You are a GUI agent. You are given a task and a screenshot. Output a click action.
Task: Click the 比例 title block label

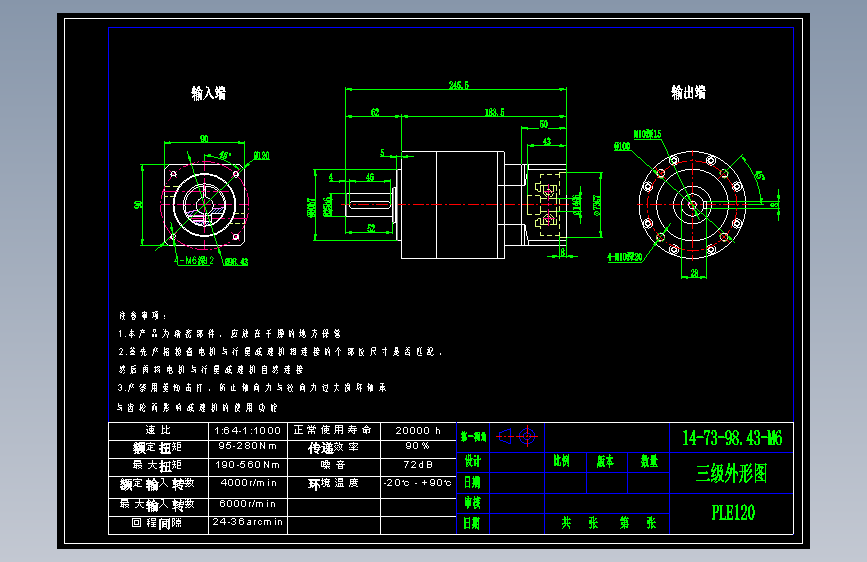pos(562,461)
